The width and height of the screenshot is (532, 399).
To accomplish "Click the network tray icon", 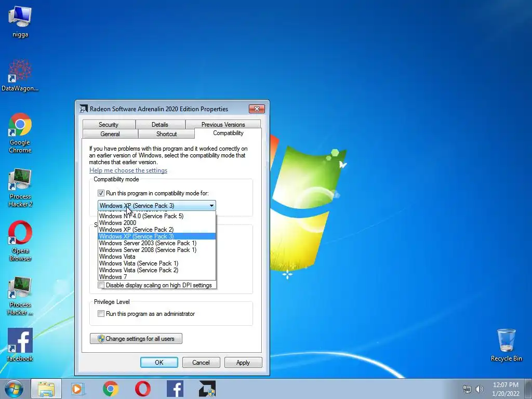I will [x=467, y=389].
